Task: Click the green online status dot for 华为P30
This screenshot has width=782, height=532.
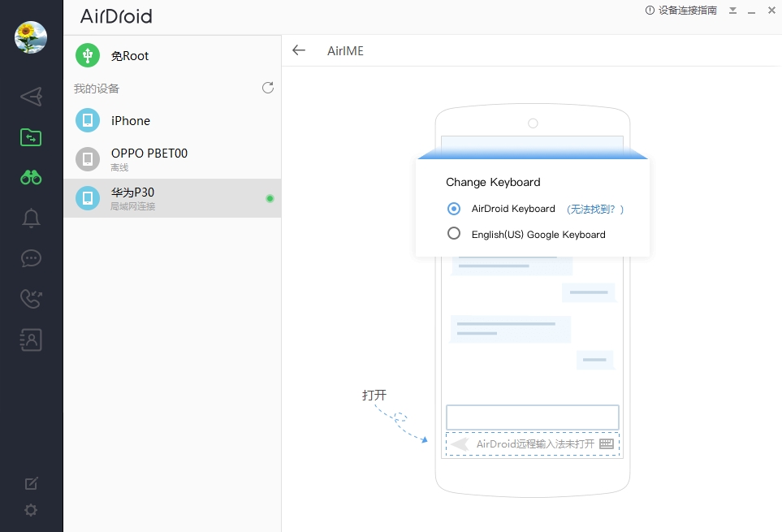Action: [x=270, y=198]
